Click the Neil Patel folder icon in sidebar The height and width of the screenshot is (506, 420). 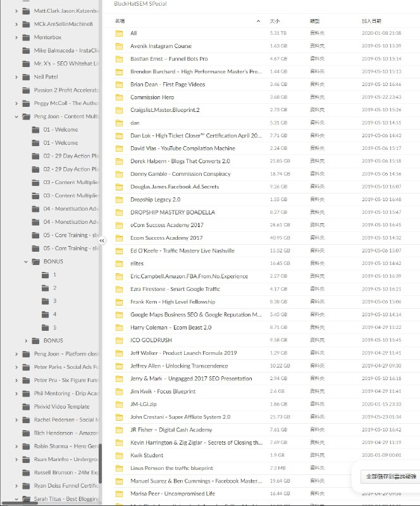(x=26, y=77)
